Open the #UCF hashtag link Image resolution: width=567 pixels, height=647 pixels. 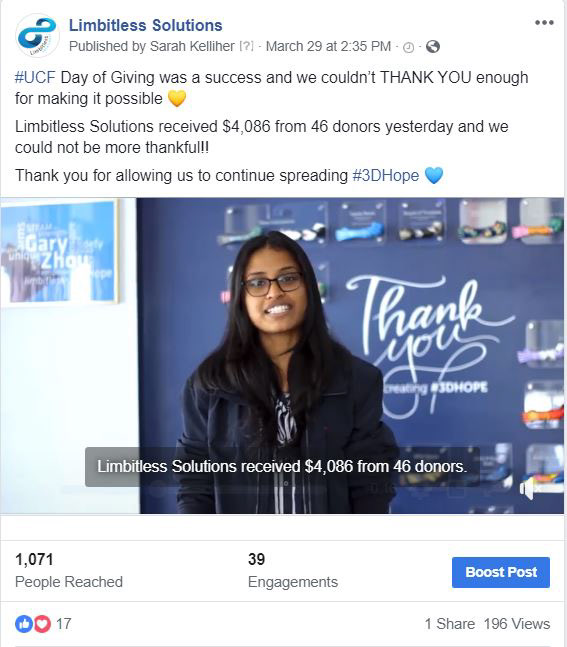[x=35, y=77]
